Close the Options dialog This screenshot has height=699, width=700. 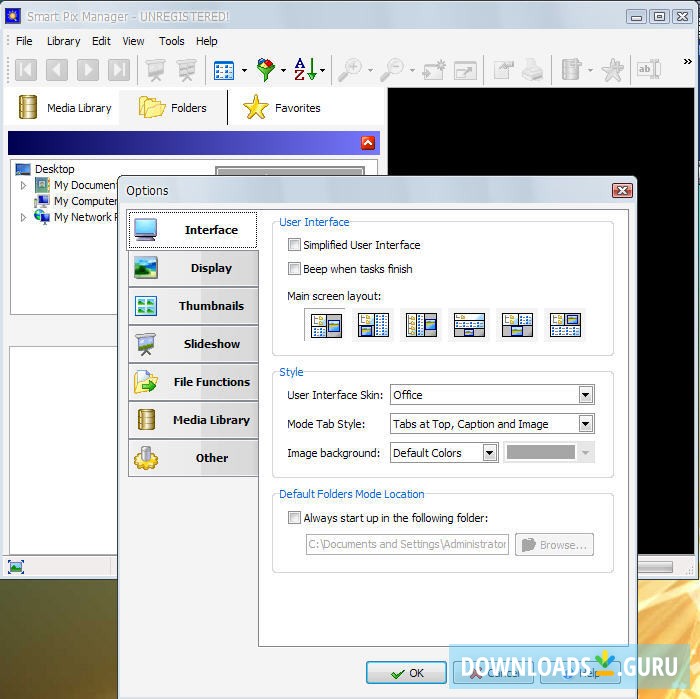point(622,191)
